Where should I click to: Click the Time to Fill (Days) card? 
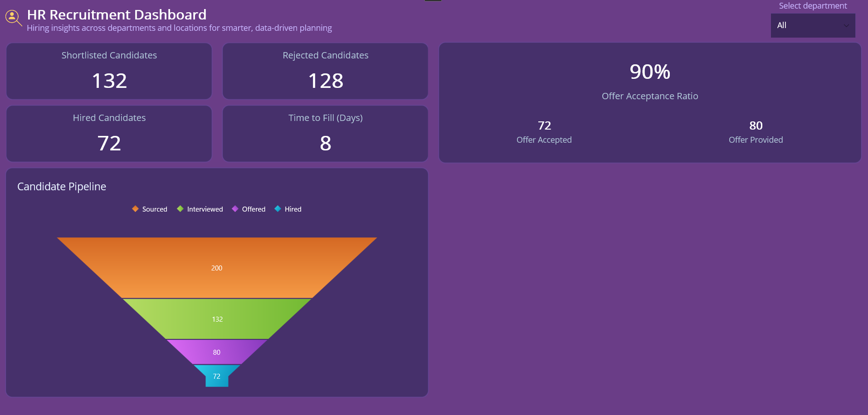coord(325,134)
